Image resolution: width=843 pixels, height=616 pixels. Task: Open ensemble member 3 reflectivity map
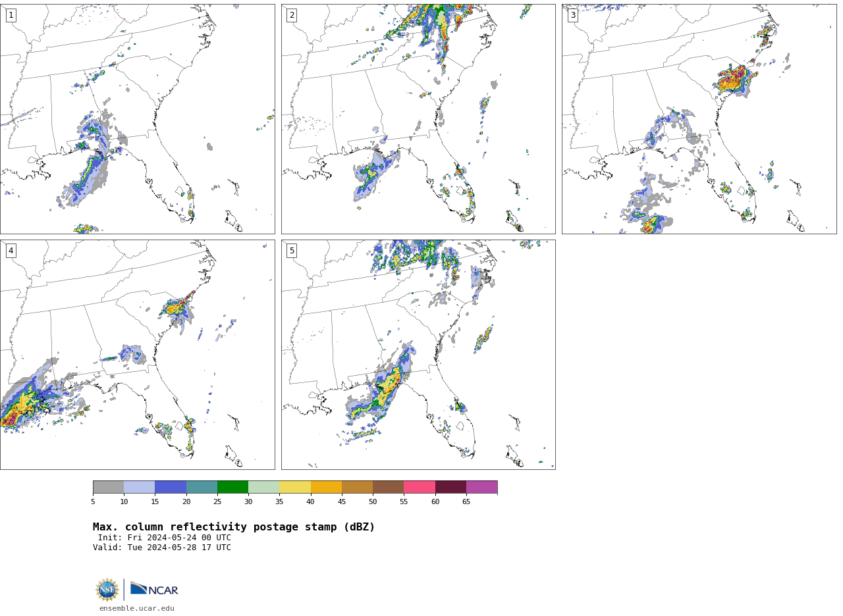click(x=699, y=119)
